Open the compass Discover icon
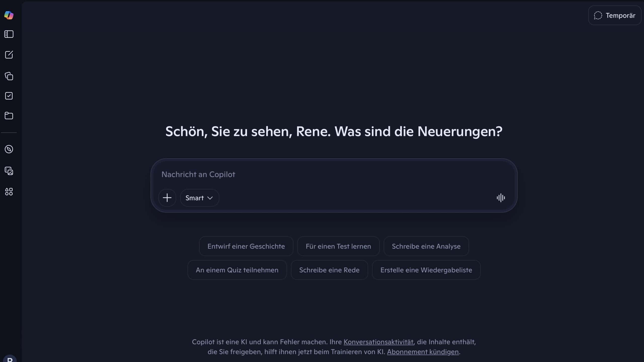Image resolution: width=644 pixels, height=362 pixels. [x=9, y=149]
